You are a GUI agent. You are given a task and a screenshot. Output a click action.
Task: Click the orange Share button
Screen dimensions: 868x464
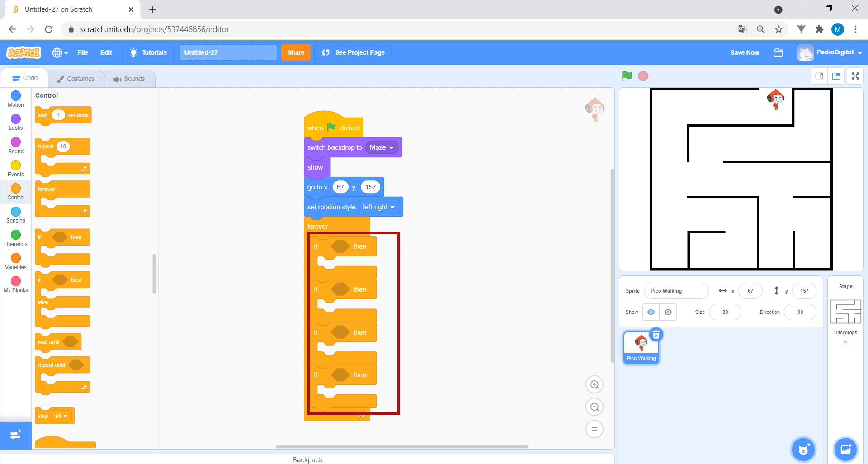click(296, 52)
